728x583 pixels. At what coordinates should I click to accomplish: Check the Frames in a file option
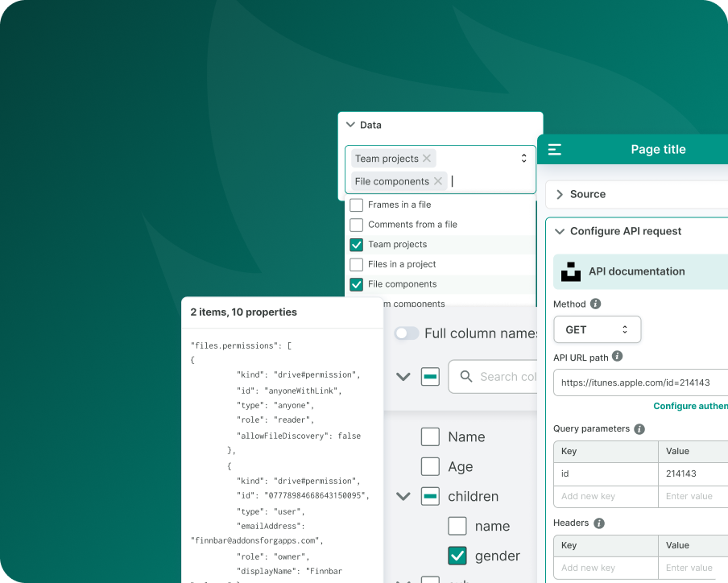pyautogui.click(x=356, y=205)
